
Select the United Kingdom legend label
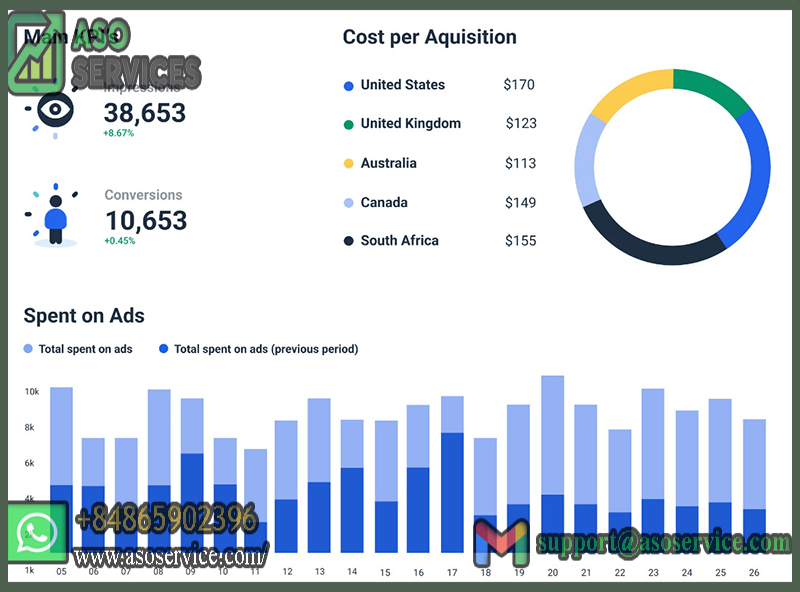pos(411,124)
